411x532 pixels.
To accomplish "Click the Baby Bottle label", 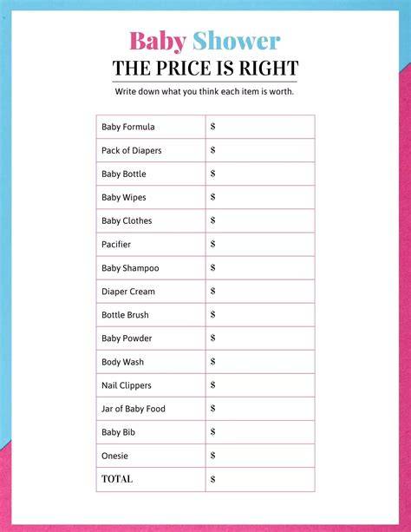I will pyautogui.click(x=124, y=174).
